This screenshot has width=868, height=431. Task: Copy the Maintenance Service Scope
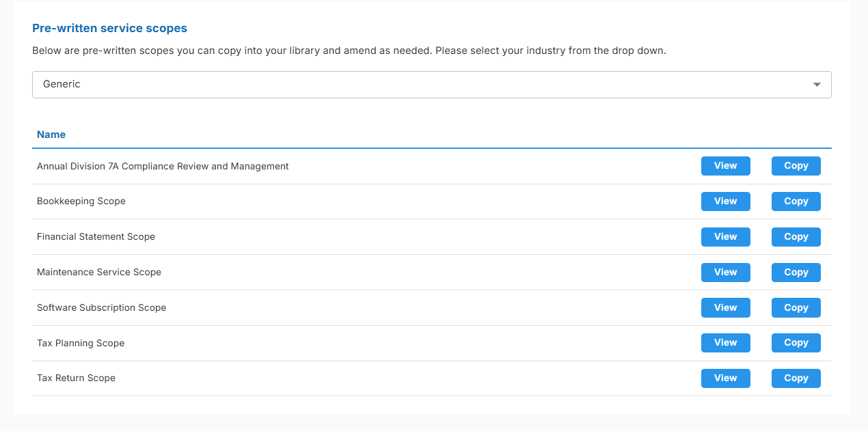796,273
